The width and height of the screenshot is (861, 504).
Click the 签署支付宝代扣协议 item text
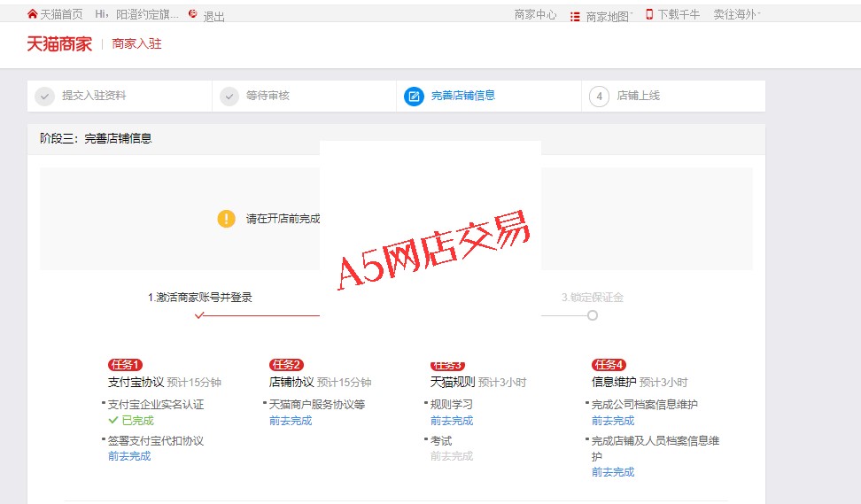click(155, 441)
